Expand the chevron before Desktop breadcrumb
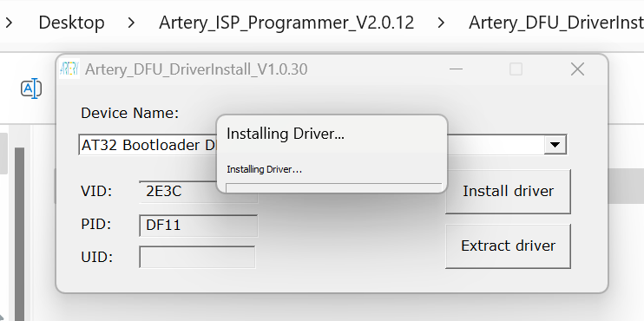 click(9, 23)
